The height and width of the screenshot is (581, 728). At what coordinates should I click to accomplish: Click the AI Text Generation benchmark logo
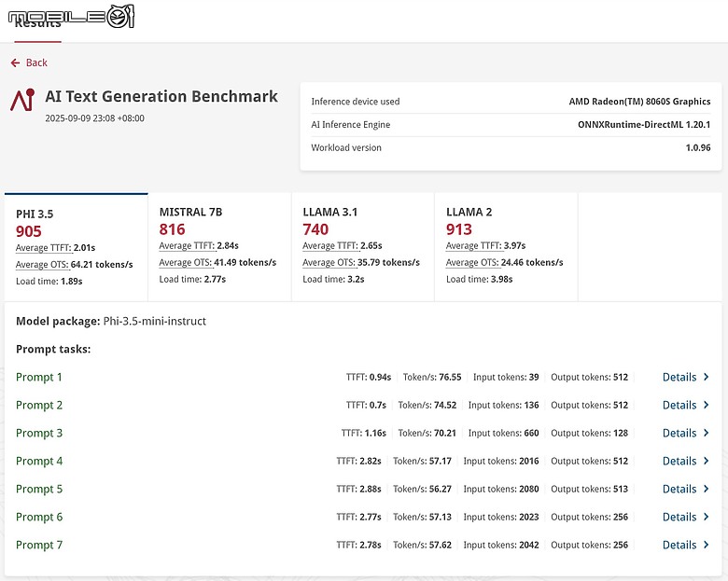click(x=22, y=100)
